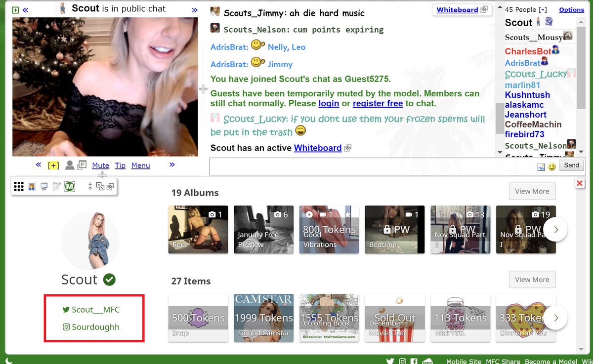Click the MFC cloud icon in footer
Screen dimensions: 593x364
coord(427,361)
